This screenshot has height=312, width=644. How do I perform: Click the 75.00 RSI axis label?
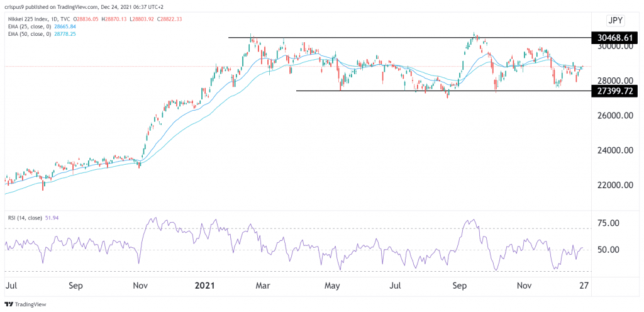[609, 223]
